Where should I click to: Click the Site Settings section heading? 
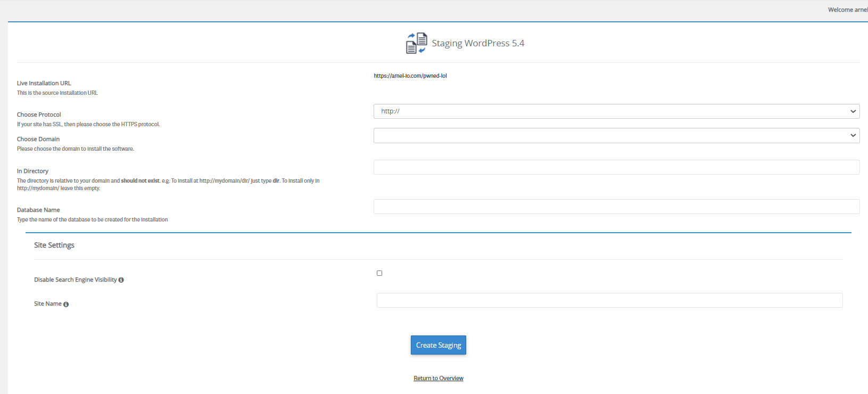pos(54,245)
